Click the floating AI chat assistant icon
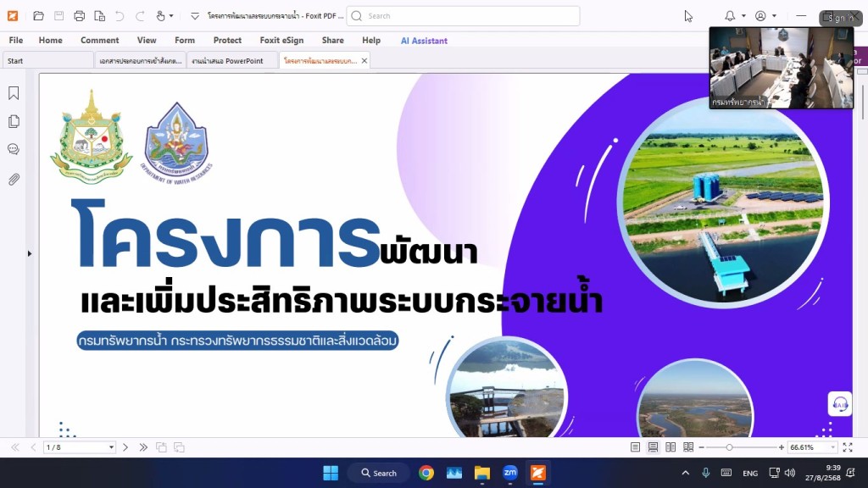Image resolution: width=868 pixels, height=488 pixels. click(840, 404)
